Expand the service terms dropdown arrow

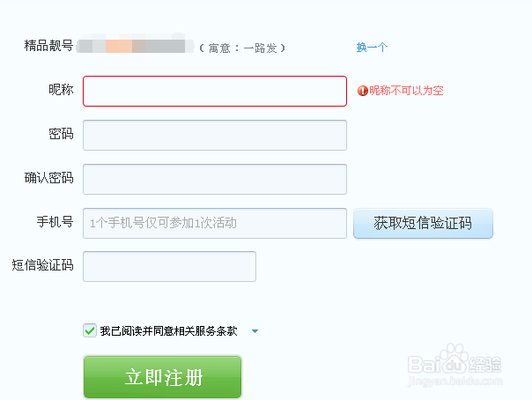point(255,331)
